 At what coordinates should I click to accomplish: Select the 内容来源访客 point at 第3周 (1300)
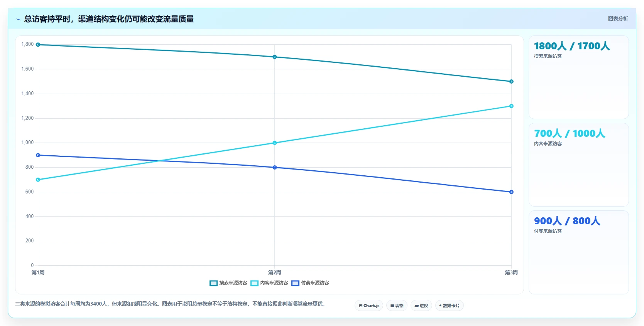pos(511,106)
